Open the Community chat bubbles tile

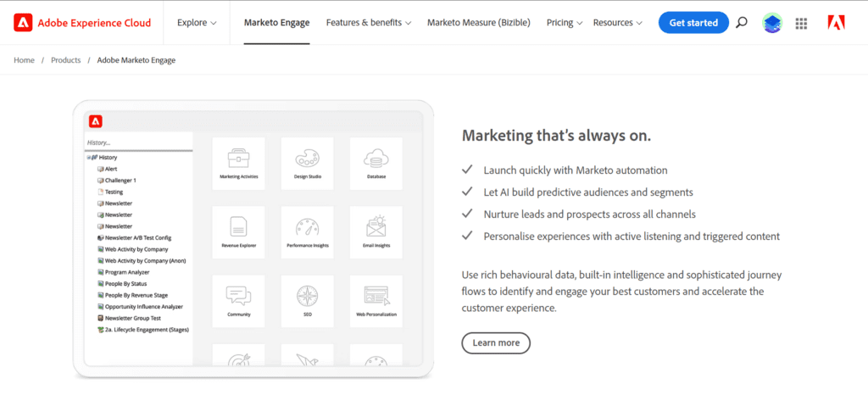(x=238, y=302)
